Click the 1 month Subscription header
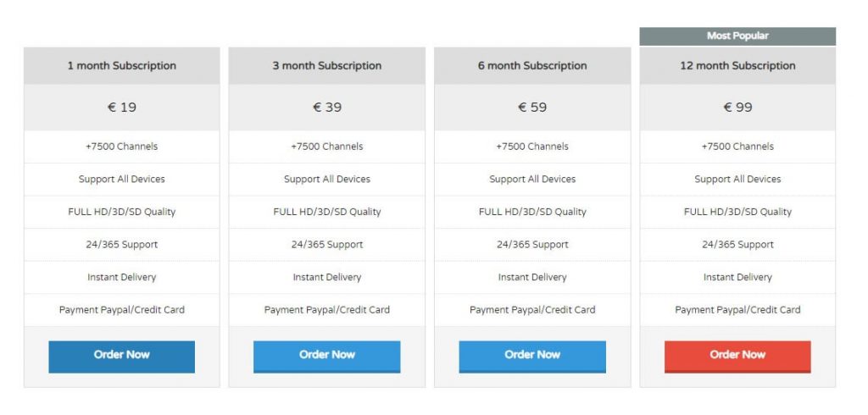 click(x=122, y=65)
